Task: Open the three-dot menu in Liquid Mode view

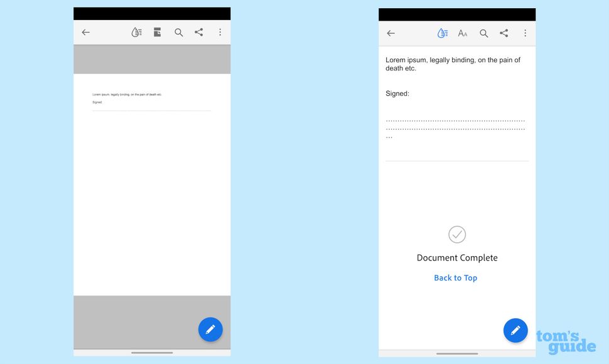Action: 525,33
